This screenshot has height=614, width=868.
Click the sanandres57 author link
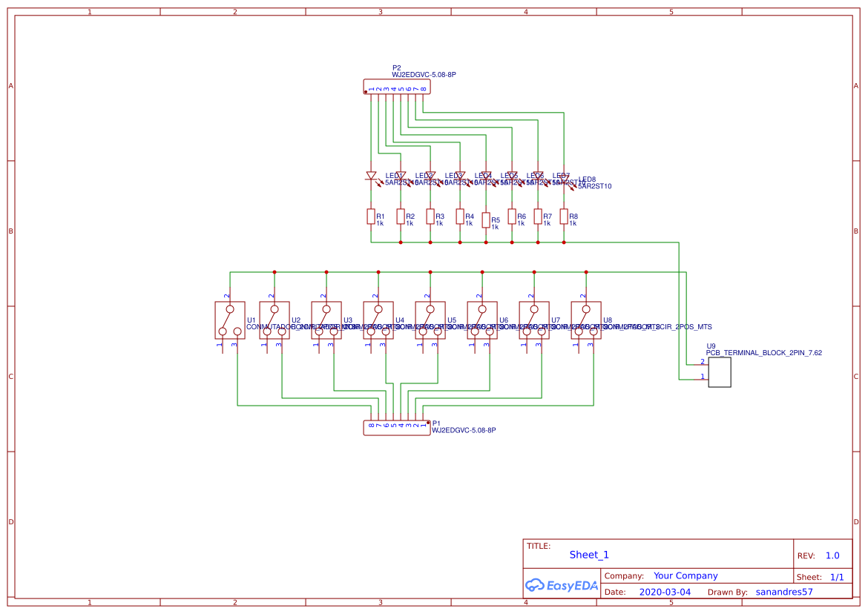coord(783,592)
